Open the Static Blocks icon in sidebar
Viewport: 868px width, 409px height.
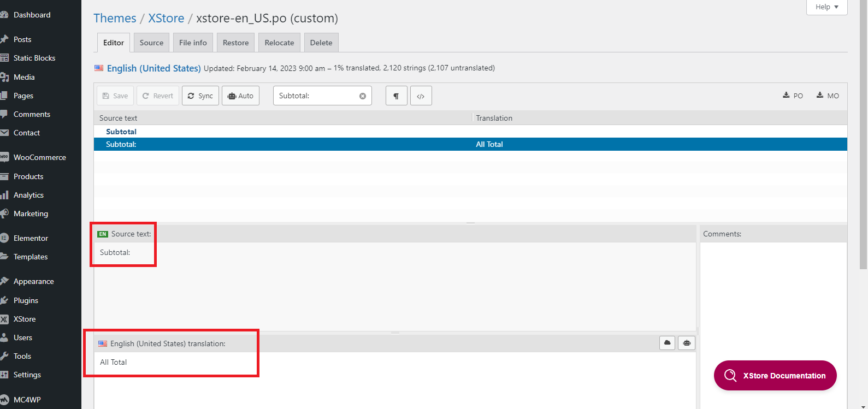click(x=4, y=58)
